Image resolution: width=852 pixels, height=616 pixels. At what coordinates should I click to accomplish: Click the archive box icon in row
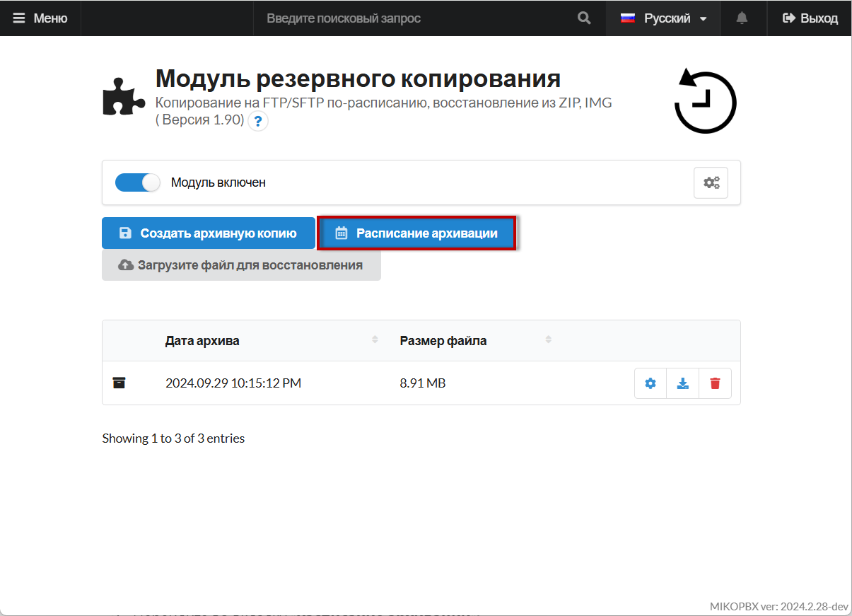coord(119,383)
